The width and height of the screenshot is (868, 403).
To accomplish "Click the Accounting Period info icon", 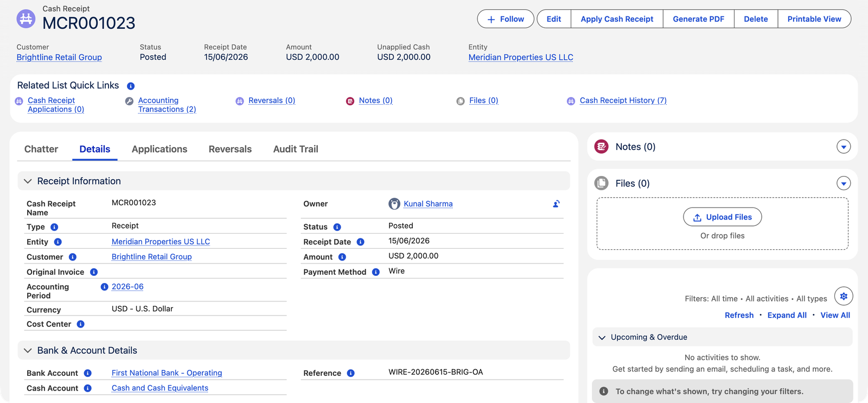I will pos(104,287).
